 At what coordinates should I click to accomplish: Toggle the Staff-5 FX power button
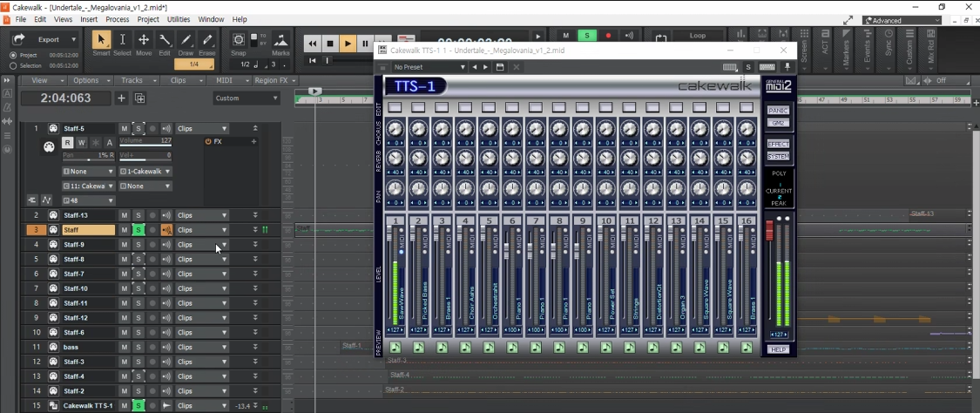tap(208, 142)
